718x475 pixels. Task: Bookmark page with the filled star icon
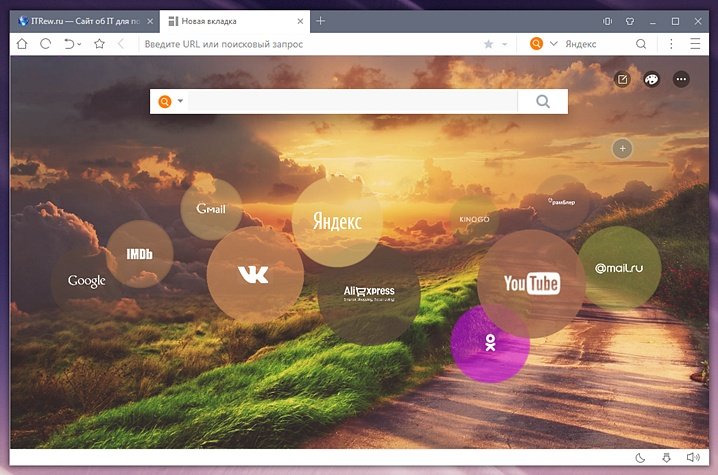tap(489, 44)
